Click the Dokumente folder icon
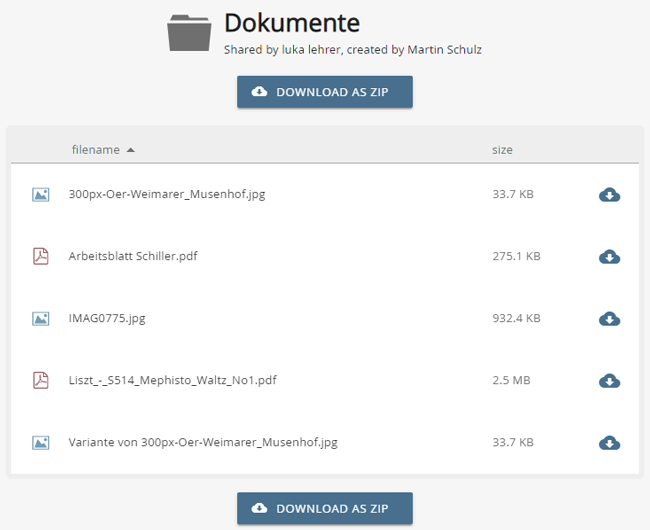This screenshot has height=530, width=650. pos(189,33)
